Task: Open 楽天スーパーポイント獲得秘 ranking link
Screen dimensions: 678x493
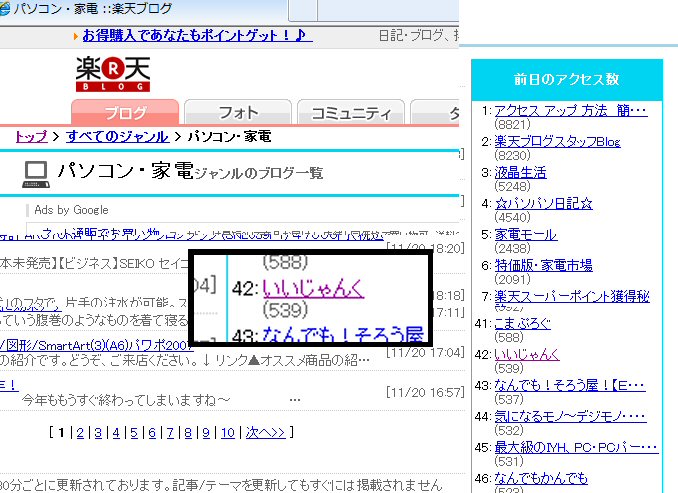Action: (572, 296)
